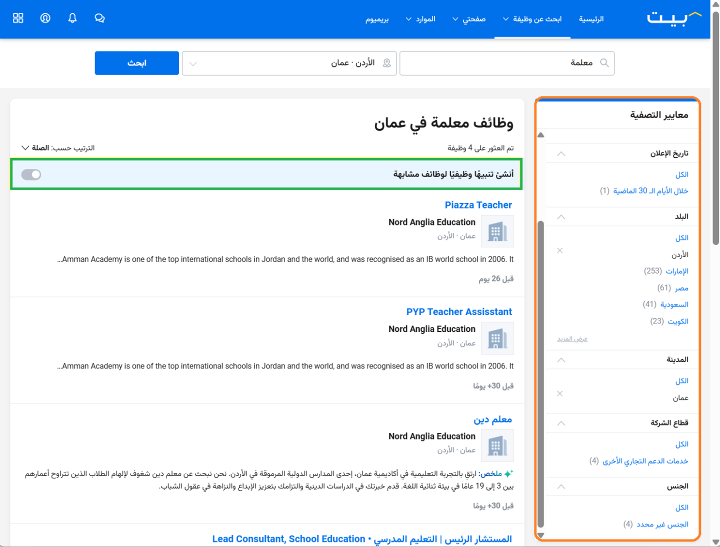Show more countries in البلد filter
The width and height of the screenshot is (720, 547).
pyautogui.click(x=572, y=339)
